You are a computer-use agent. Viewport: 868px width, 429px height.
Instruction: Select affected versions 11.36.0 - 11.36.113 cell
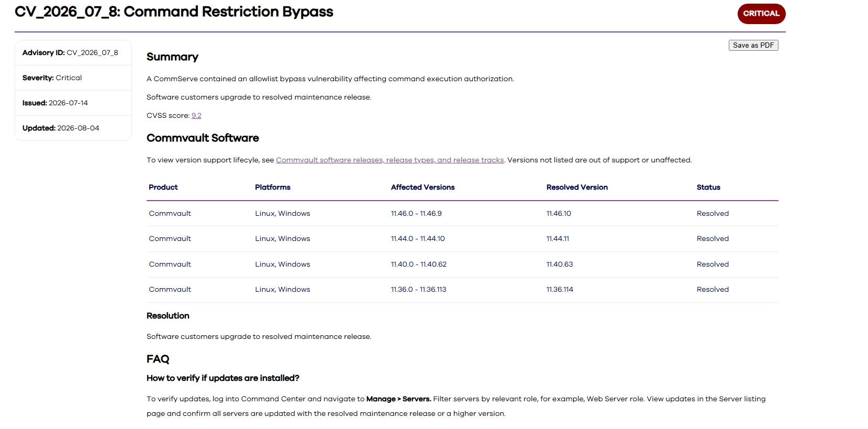419,290
